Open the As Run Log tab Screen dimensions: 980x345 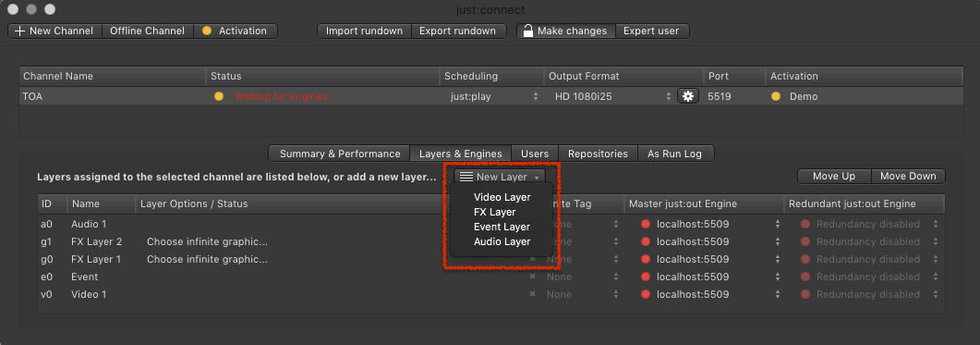click(674, 154)
